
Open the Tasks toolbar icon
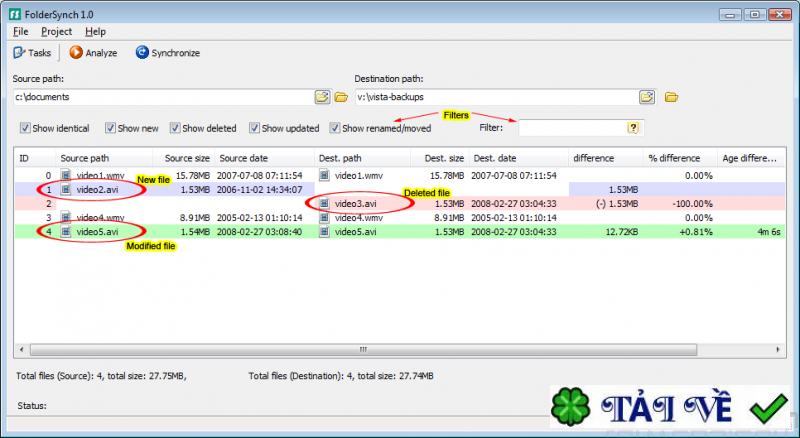(19, 53)
